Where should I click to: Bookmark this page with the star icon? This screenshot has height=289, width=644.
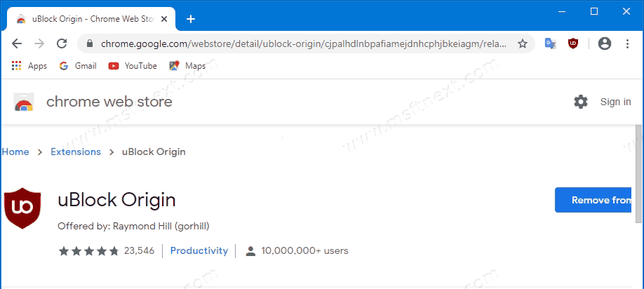523,44
